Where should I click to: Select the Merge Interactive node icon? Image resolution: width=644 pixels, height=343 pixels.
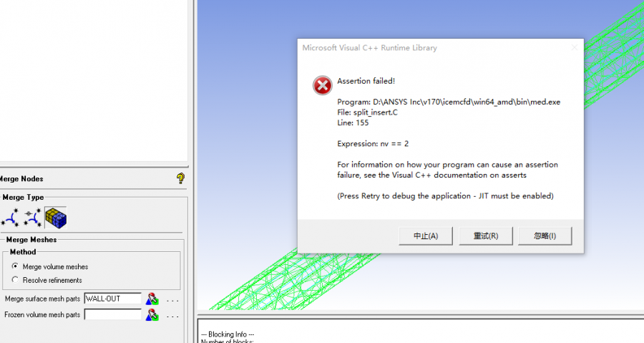point(10,218)
